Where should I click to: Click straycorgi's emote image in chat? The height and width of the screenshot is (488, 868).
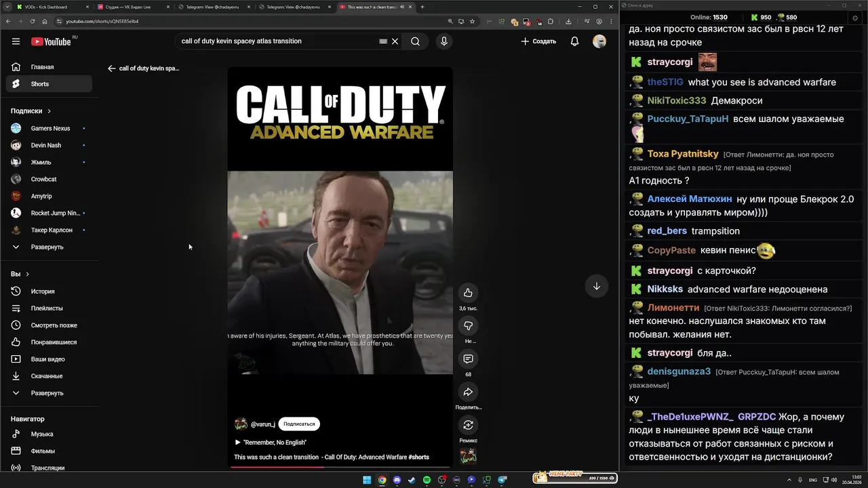point(707,62)
